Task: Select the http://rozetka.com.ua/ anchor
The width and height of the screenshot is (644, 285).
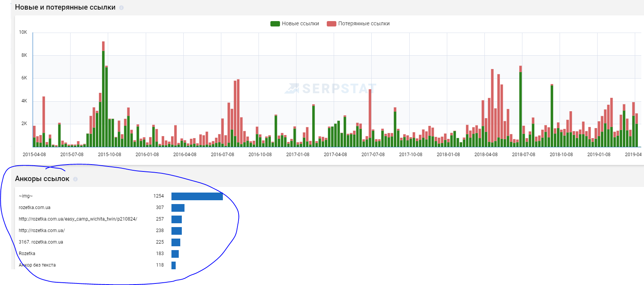Action: 42,231
